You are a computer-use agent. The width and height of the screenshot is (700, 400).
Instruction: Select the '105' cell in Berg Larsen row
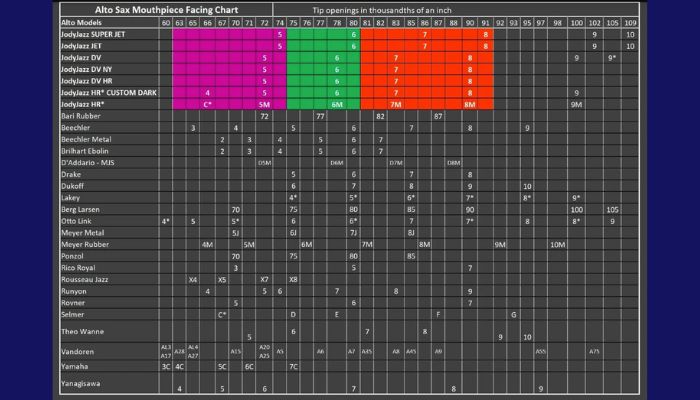pyautogui.click(x=612, y=209)
